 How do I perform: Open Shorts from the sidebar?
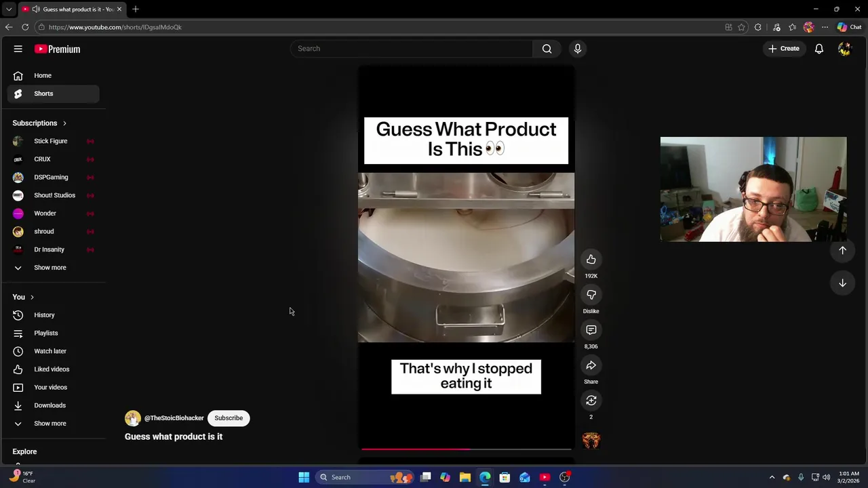click(54, 94)
